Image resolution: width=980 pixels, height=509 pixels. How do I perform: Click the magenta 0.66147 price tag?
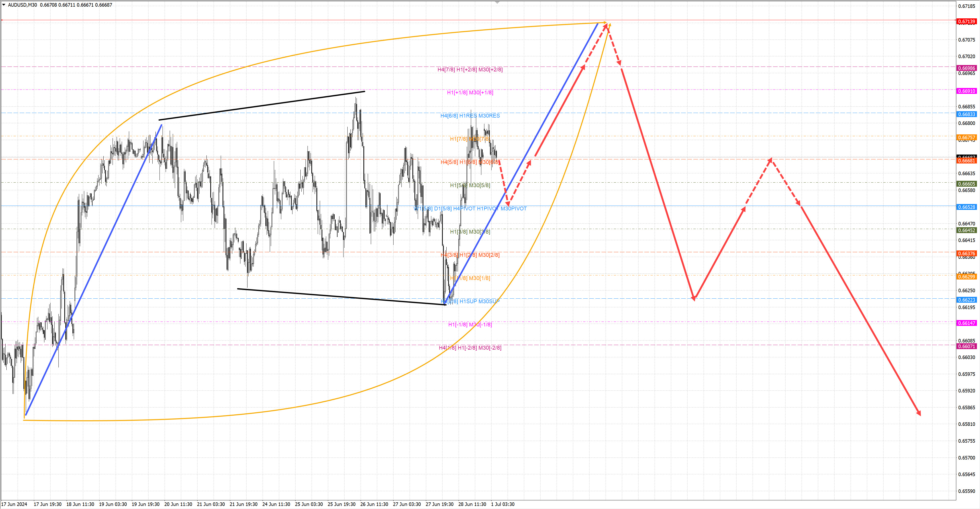(966, 323)
